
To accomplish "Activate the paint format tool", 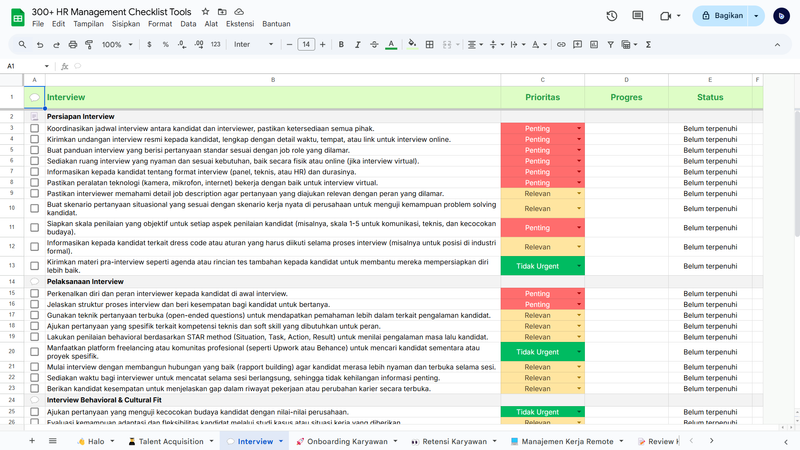I will (89, 45).
